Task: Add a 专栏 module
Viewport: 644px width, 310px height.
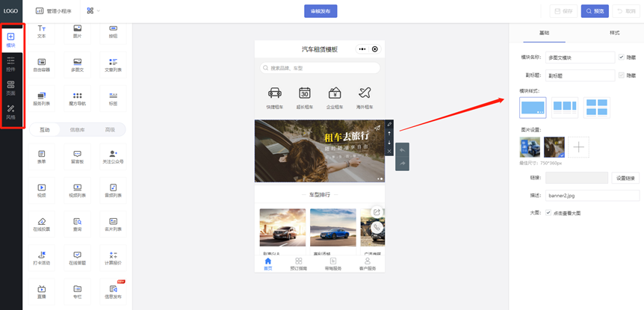Action: click(77, 291)
